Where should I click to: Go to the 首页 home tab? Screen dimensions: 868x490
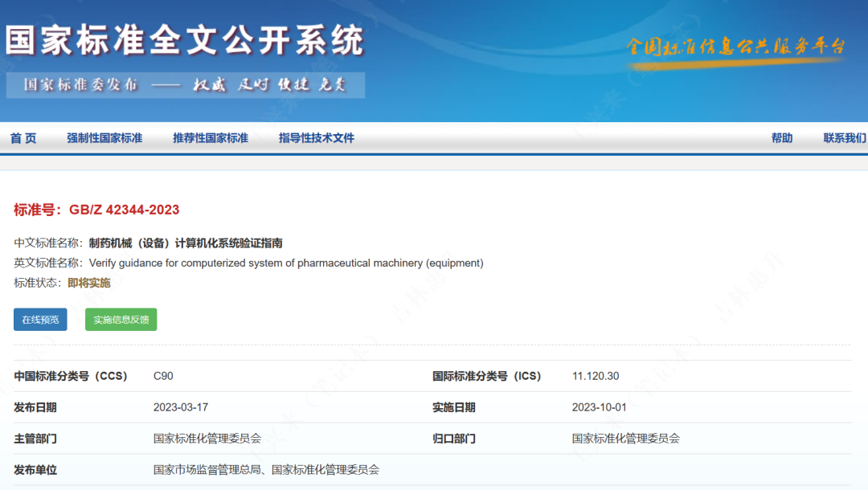point(23,138)
